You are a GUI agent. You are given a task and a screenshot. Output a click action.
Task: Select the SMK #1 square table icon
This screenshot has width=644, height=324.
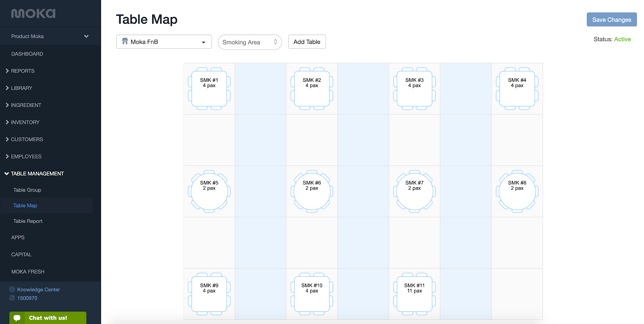click(209, 89)
